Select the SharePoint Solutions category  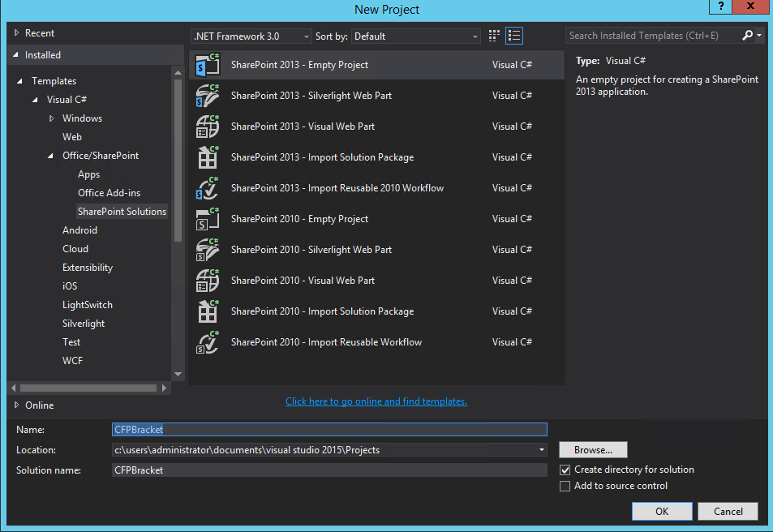tap(122, 212)
